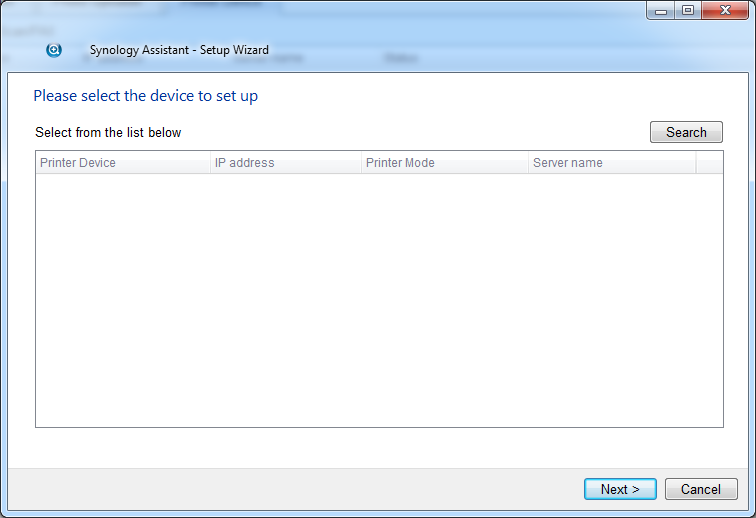
Task: Close the Setup Wizard window
Action: [725, 10]
